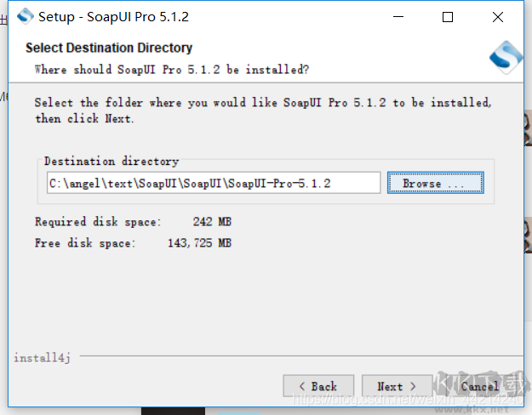Click the 'Where should SoapUI Pro be installed?' subtitle
The height and width of the screenshot is (415, 532).
coord(171,69)
